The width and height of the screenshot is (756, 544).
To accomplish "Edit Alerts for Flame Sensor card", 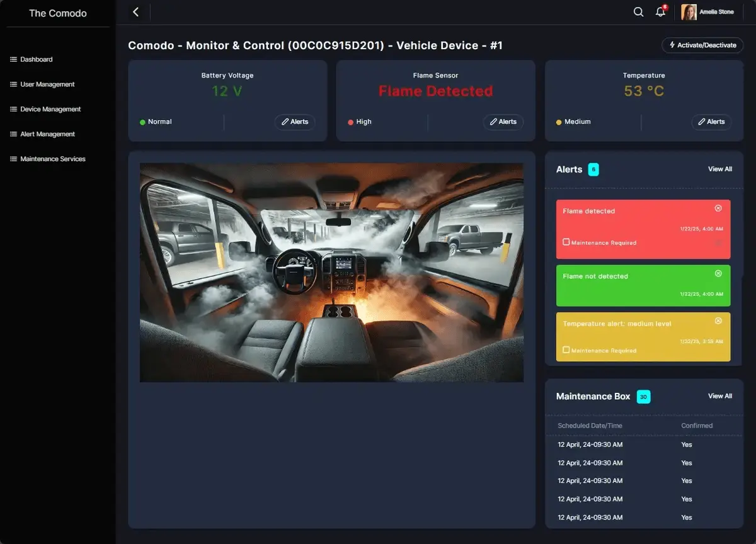I will point(503,122).
